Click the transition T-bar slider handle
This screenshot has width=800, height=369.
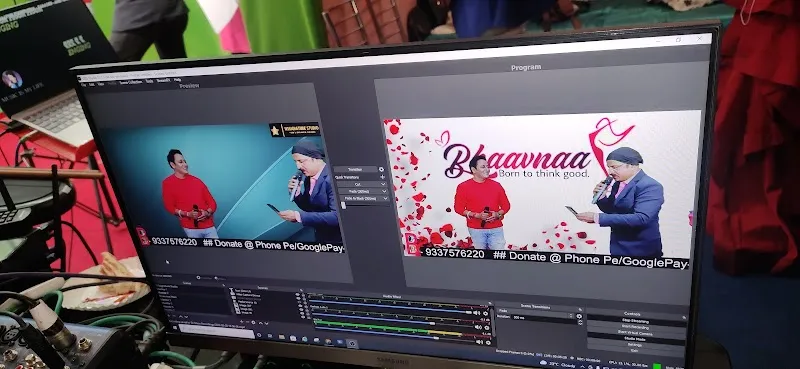point(343,205)
